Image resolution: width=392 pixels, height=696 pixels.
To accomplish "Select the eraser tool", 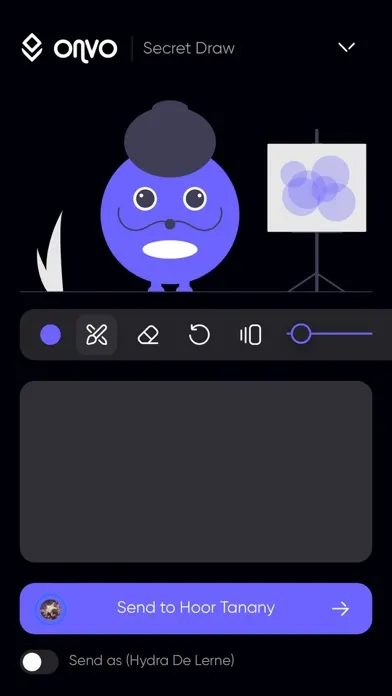I will [148, 335].
